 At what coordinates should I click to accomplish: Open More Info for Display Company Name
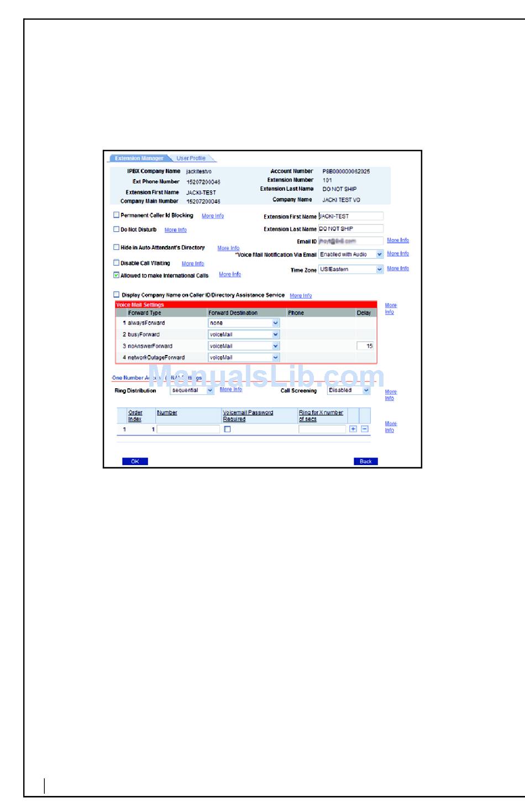301,296
